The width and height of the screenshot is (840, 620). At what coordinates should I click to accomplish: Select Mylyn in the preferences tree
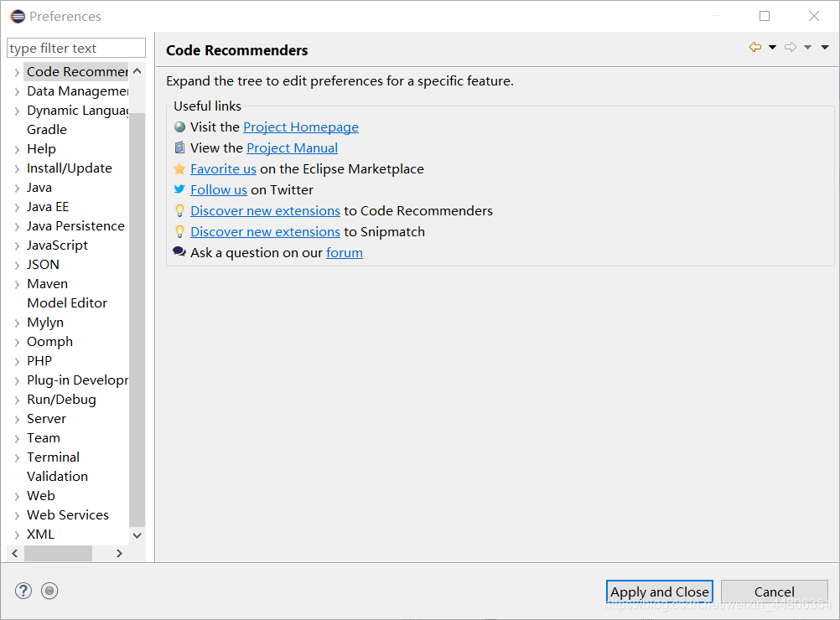tap(45, 323)
